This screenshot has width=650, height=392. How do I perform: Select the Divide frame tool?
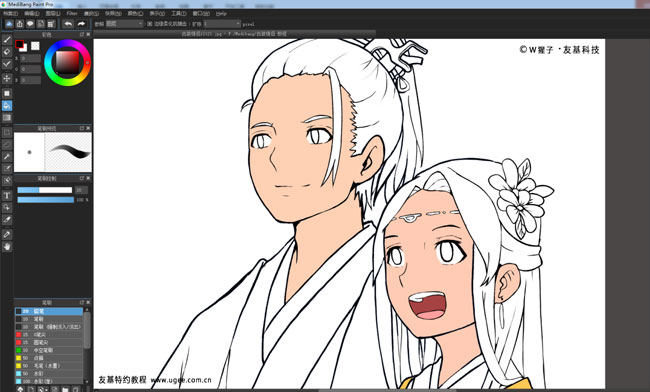7,220
